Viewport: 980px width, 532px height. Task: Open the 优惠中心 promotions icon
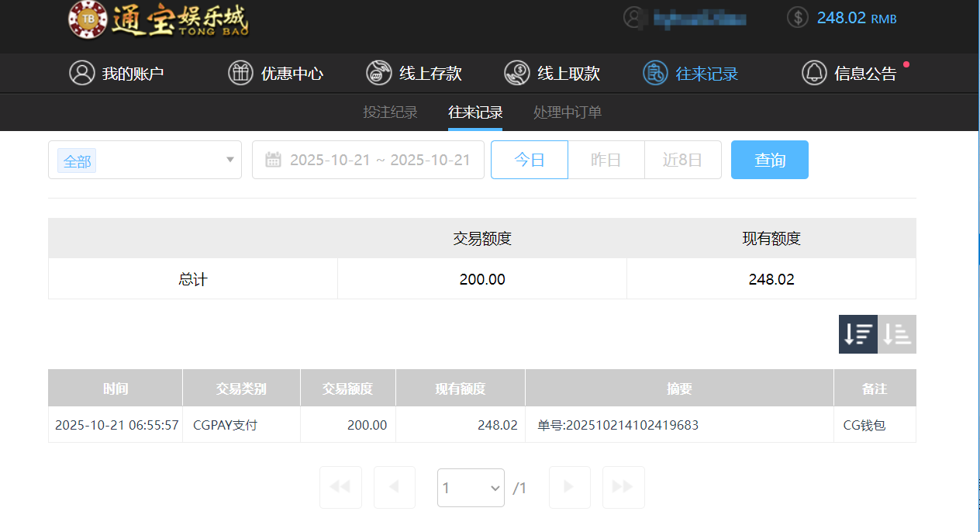click(240, 72)
